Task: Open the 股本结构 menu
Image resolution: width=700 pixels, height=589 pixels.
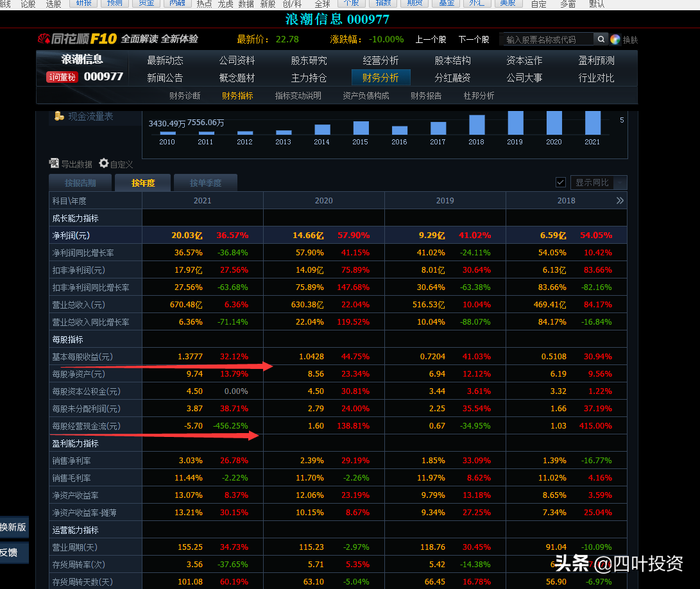Action: point(453,60)
